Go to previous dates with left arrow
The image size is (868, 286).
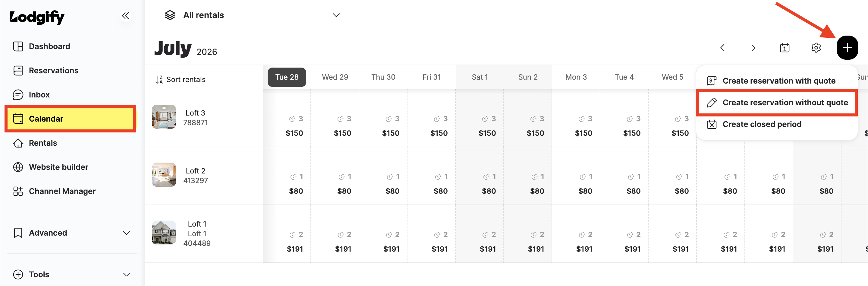(x=722, y=48)
